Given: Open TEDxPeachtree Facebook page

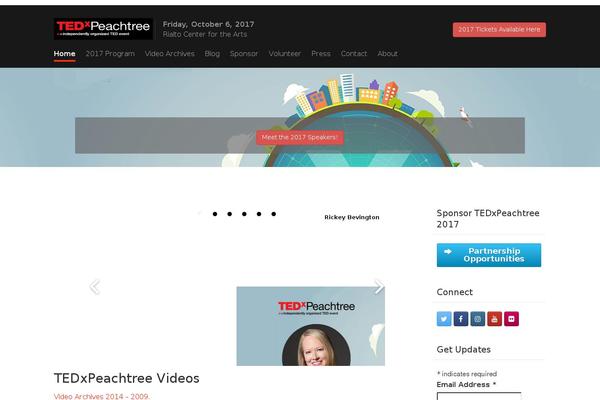Looking at the screenshot, I should 461,319.
